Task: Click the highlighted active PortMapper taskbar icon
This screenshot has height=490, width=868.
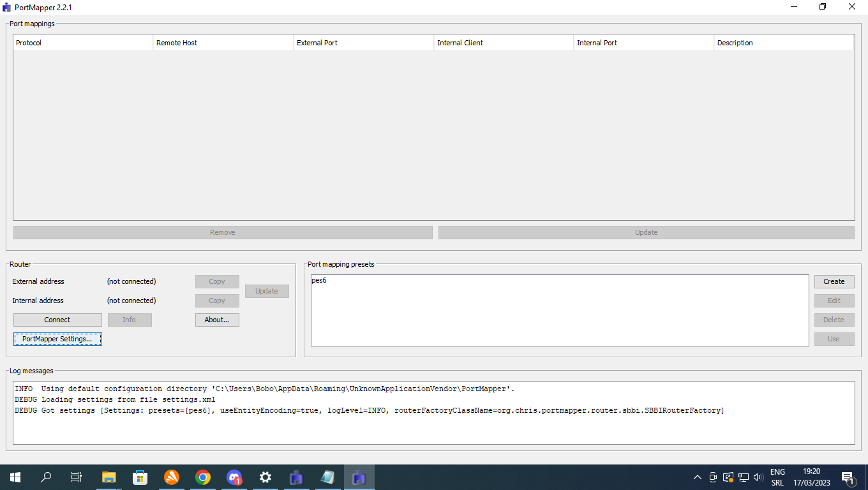Action: coord(359,477)
